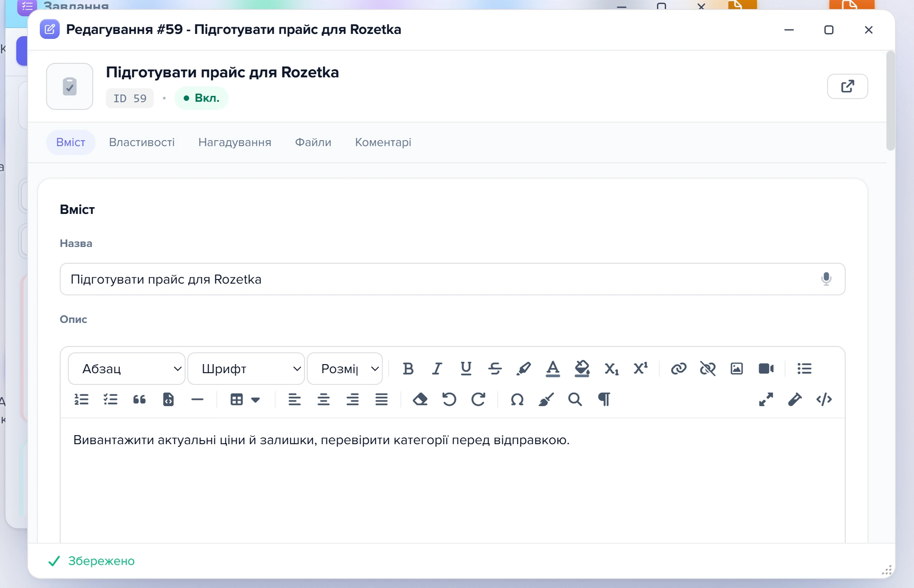
Task: Open the Розмір size dropdown
Action: coord(345,369)
